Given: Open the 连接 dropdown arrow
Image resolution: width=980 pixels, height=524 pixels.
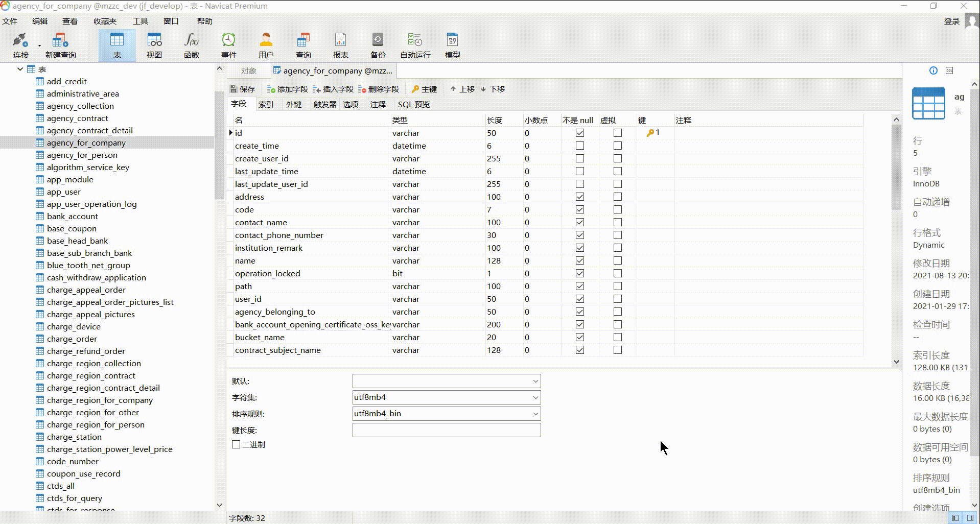Looking at the screenshot, I should click(x=39, y=45).
